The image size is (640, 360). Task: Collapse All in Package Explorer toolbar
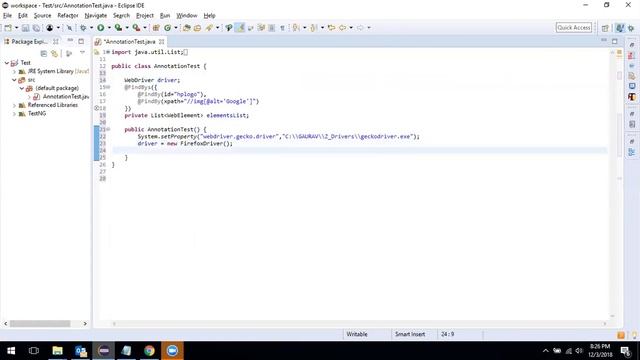[44, 53]
